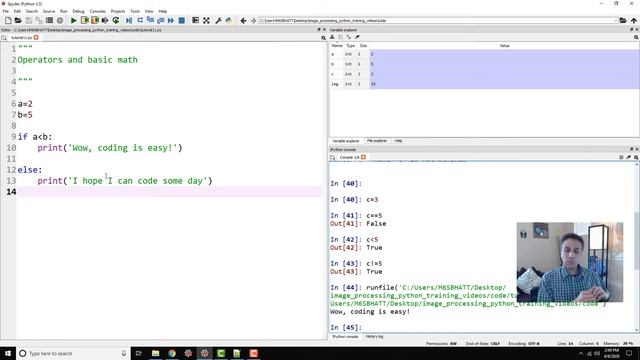Save data icon in Variable explorer
This screenshot has height=360, width=640.
pos(341,37)
